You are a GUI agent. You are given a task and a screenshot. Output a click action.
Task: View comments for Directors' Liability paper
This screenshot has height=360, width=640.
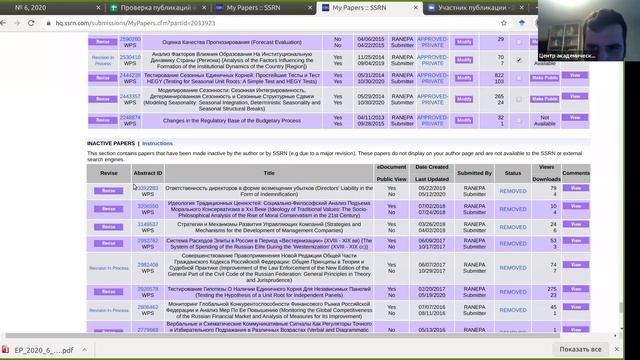[x=576, y=188]
